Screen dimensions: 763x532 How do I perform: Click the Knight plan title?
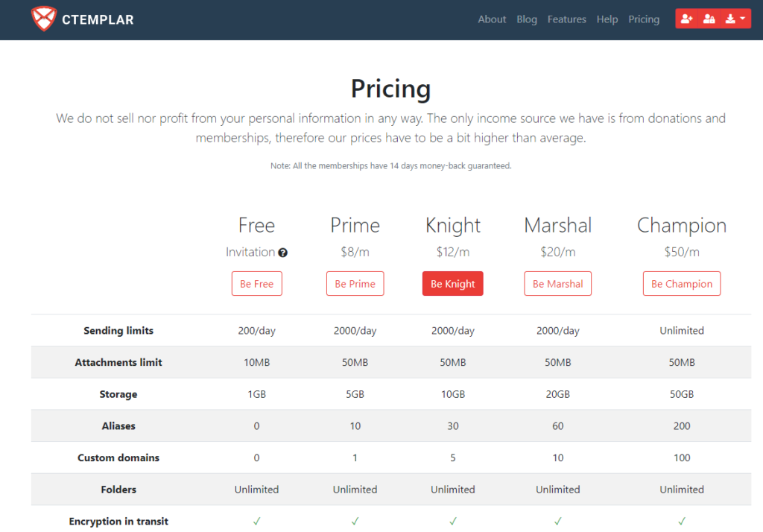pos(452,226)
